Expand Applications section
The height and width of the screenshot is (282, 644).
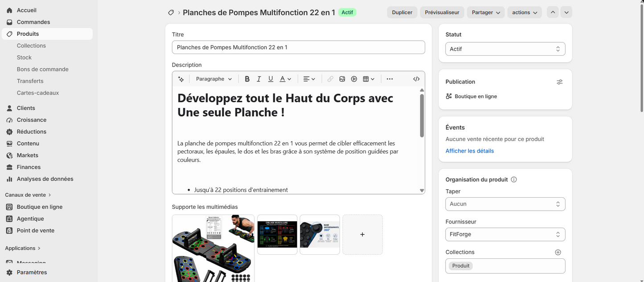tap(23, 248)
